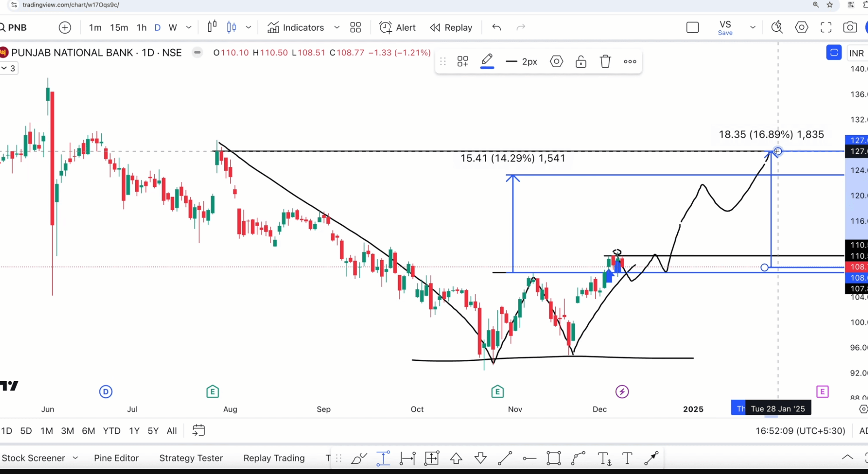Open more options three-dot menu
Screen dimensions: 868x474
pyautogui.click(x=630, y=62)
